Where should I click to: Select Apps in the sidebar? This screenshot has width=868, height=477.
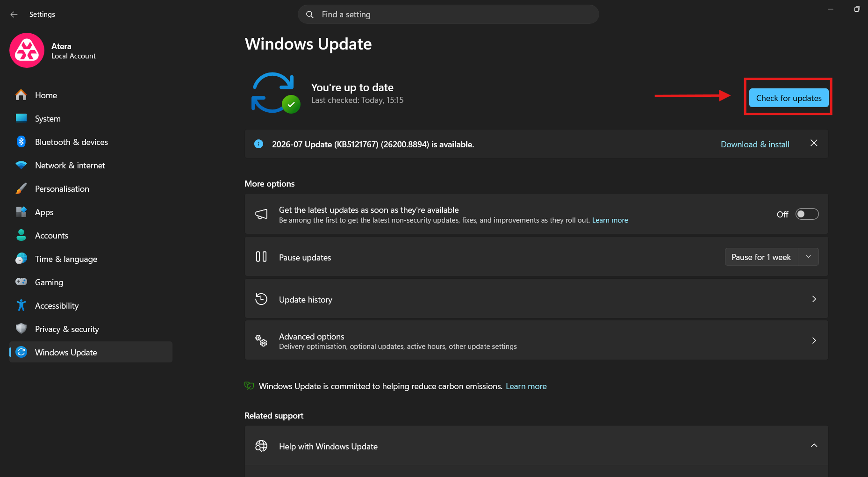[91, 212]
